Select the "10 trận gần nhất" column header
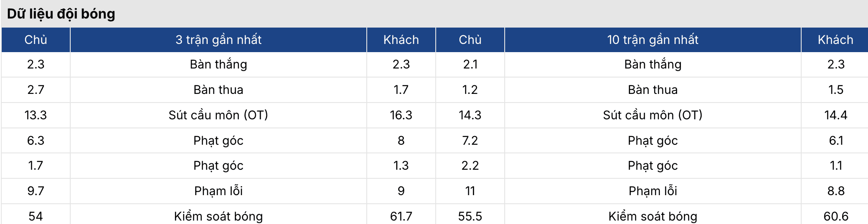This screenshot has width=868, height=224. point(653,40)
